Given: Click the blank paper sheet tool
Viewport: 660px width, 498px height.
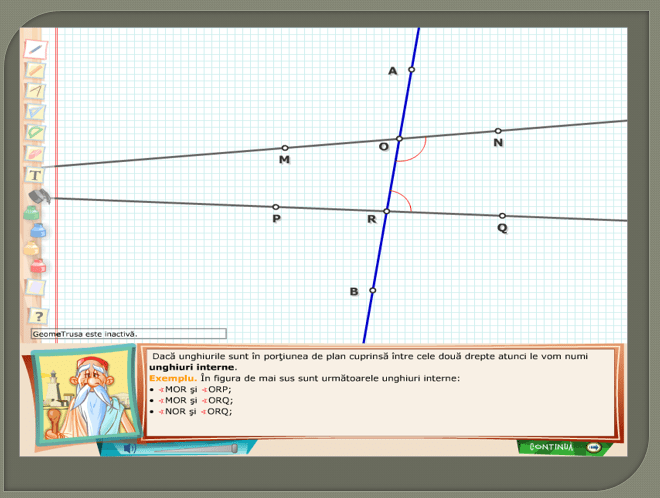Looking at the screenshot, I should 36,288.
